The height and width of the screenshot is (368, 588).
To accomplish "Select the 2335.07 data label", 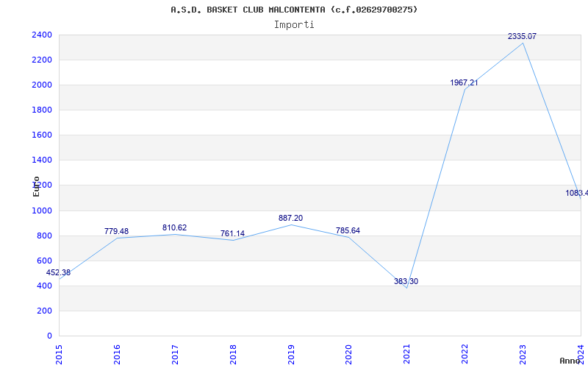I will pos(522,36).
